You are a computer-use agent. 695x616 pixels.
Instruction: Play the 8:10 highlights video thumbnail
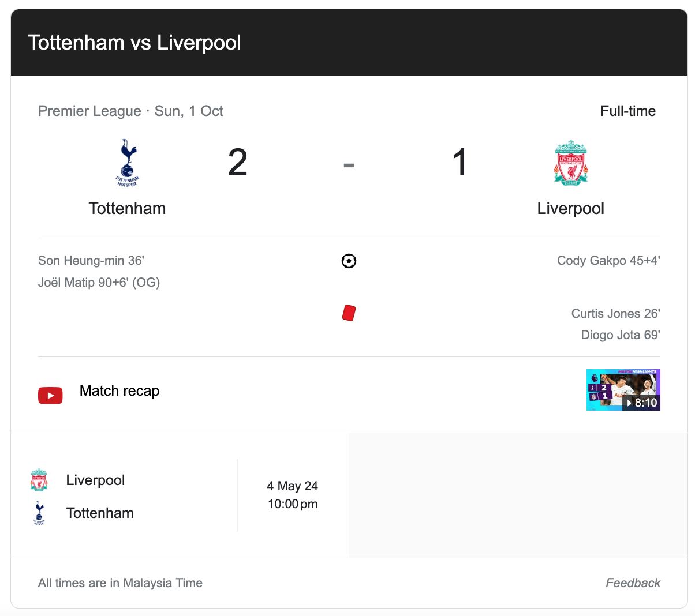point(623,389)
